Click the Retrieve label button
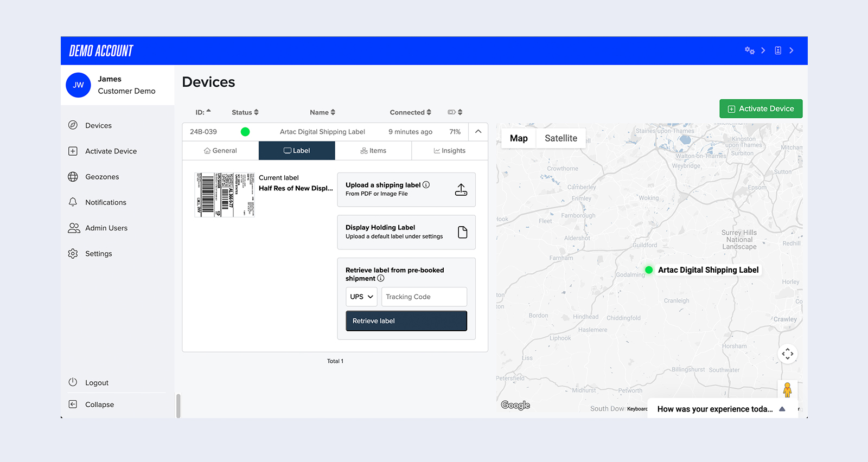The height and width of the screenshot is (462, 868). pos(406,321)
